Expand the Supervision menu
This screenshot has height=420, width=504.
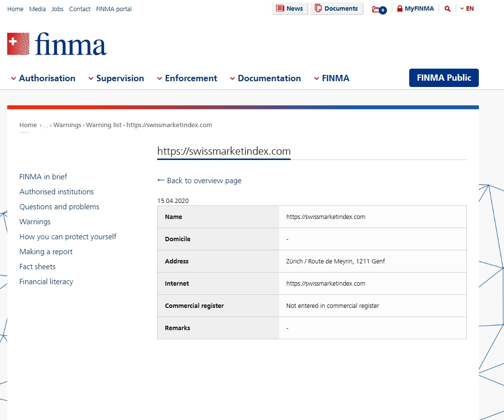pos(116,78)
